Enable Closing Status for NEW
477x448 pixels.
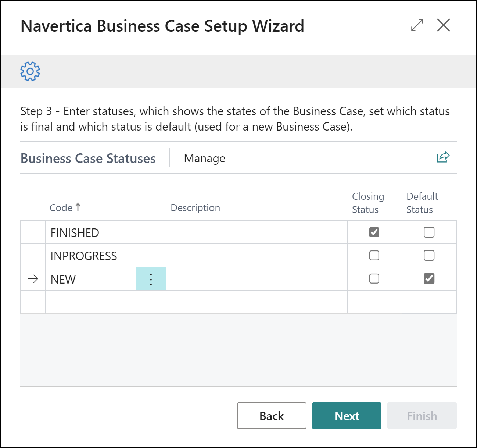click(x=374, y=278)
